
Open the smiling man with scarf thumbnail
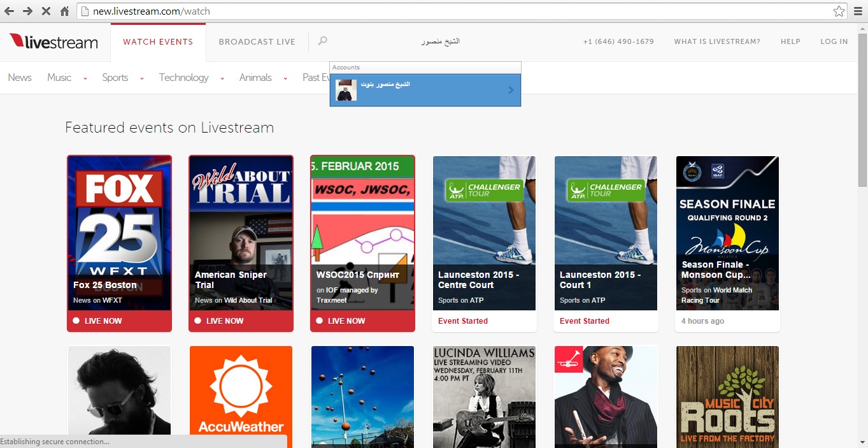pyautogui.click(x=606, y=396)
